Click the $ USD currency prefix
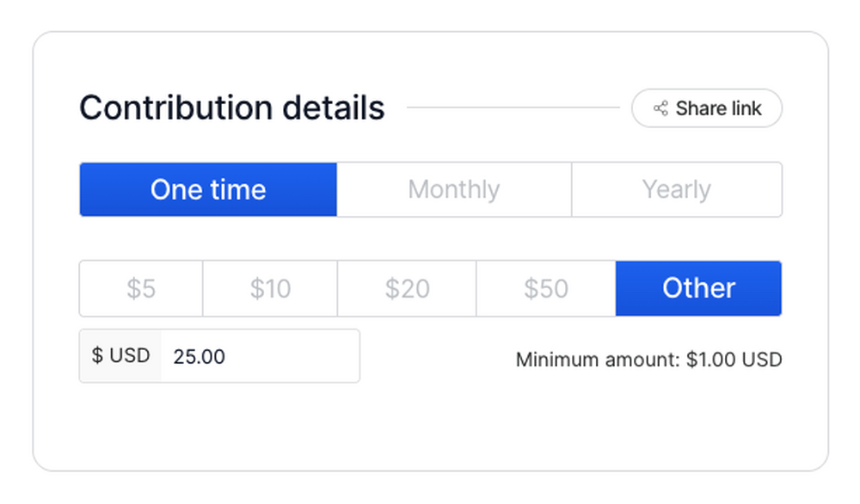Screen dimensions: 860x504 pyautogui.click(x=120, y=356)
